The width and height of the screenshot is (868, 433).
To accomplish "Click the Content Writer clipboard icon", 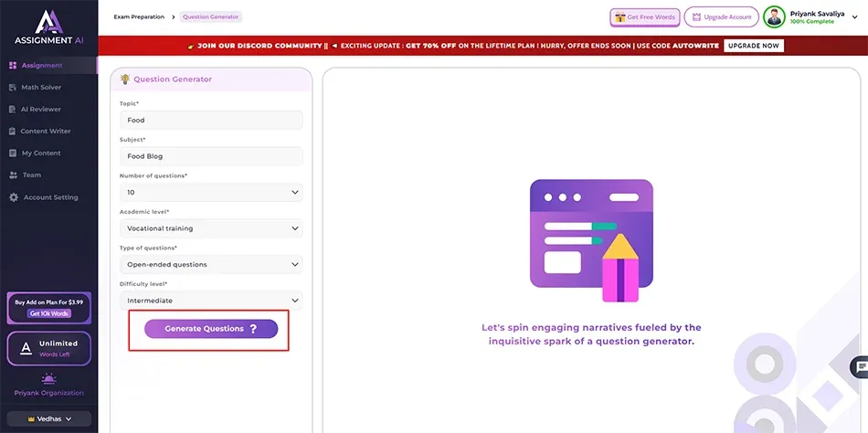I will click(13, 132).
